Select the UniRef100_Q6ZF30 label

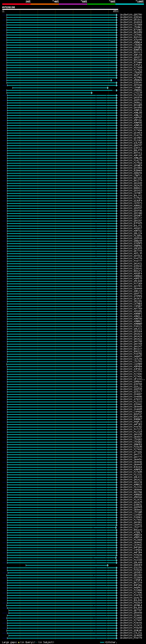[131, 75]
